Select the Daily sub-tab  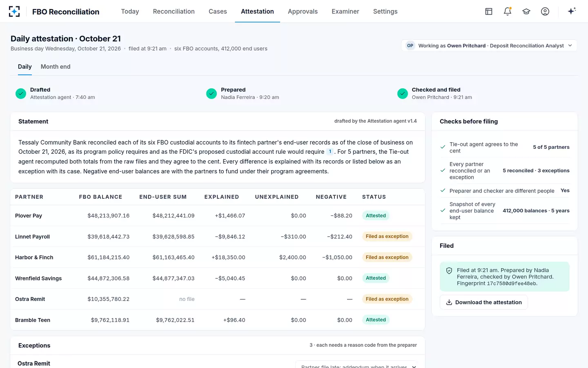coord(25,67)
